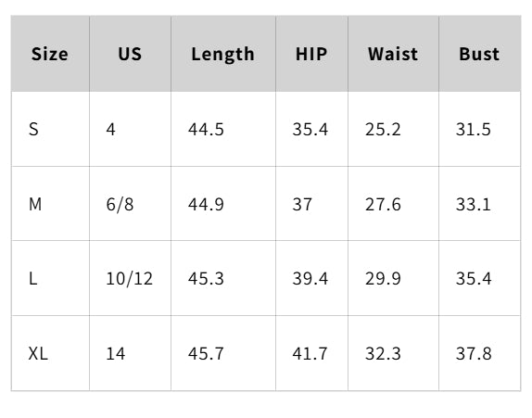Click the M size cell
The width and height of the screenshot is (532, 418).
point(50,204)
